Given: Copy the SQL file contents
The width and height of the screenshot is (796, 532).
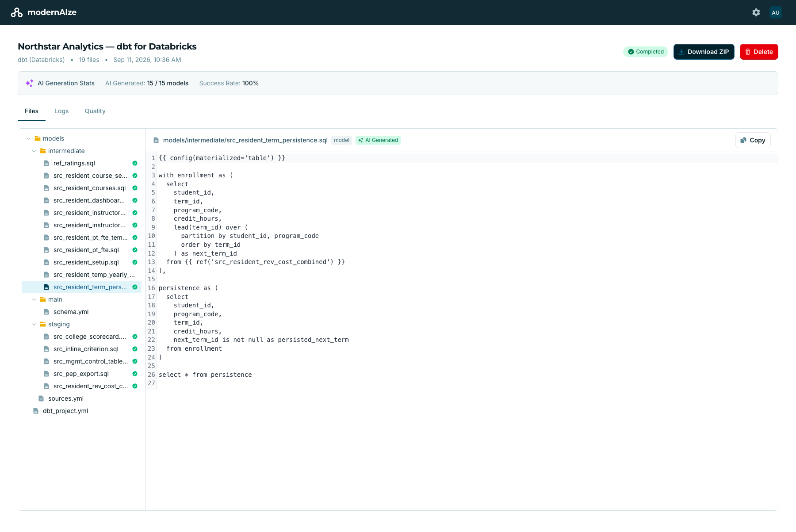Looking at the screenshot, I should (x=753, y=140).
